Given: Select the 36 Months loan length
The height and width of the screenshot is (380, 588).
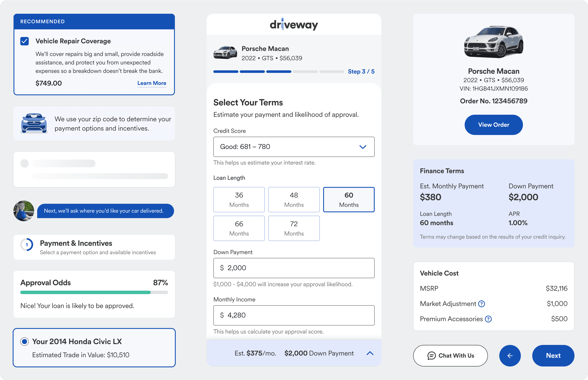Looking at the screenshot, I should point(239,200).
